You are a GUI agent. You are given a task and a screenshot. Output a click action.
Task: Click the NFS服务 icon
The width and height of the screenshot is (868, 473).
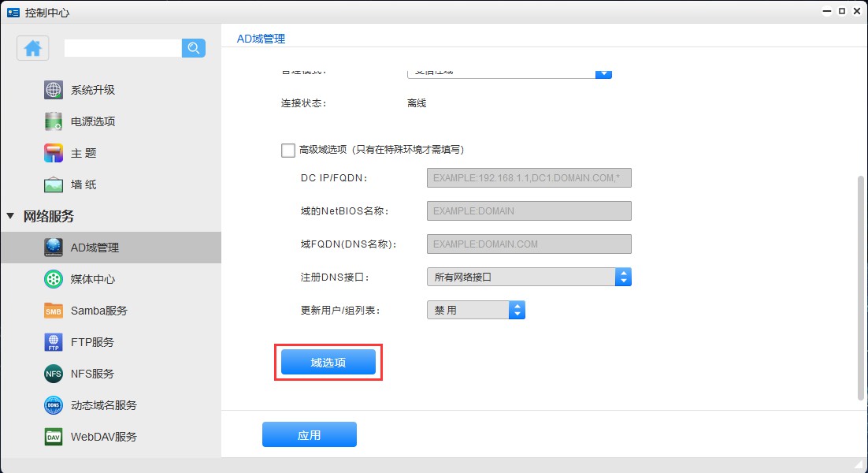[x=54, y=374]
